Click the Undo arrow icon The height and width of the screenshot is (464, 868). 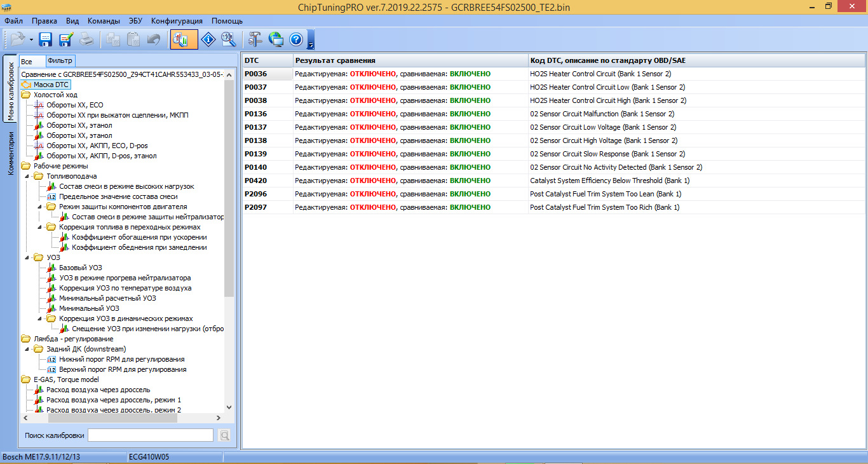click(x=154, y=39)
